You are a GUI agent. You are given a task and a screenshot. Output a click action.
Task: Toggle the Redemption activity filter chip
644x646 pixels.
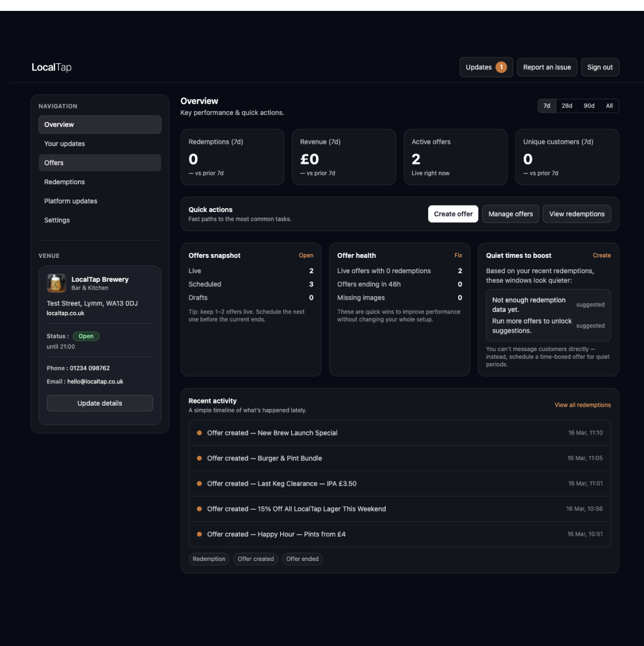(x=209, y=559)
